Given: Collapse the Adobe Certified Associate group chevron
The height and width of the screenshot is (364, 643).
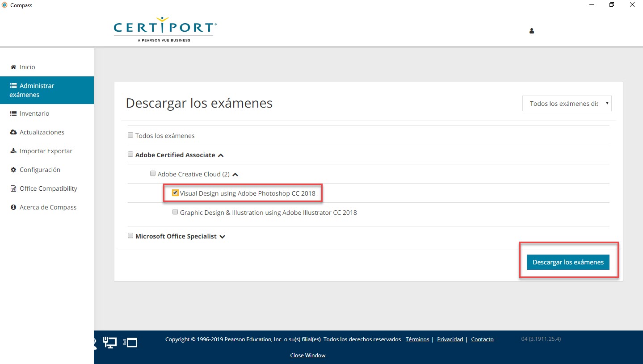Looking at the screenshot, I should (x=221, y=155).
